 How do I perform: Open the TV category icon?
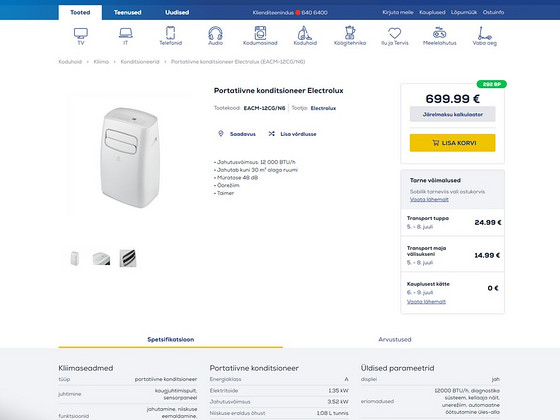81,33
